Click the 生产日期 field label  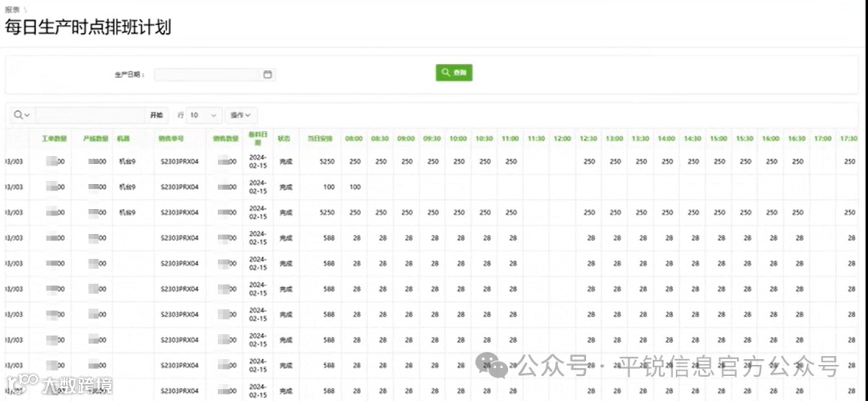129,75
